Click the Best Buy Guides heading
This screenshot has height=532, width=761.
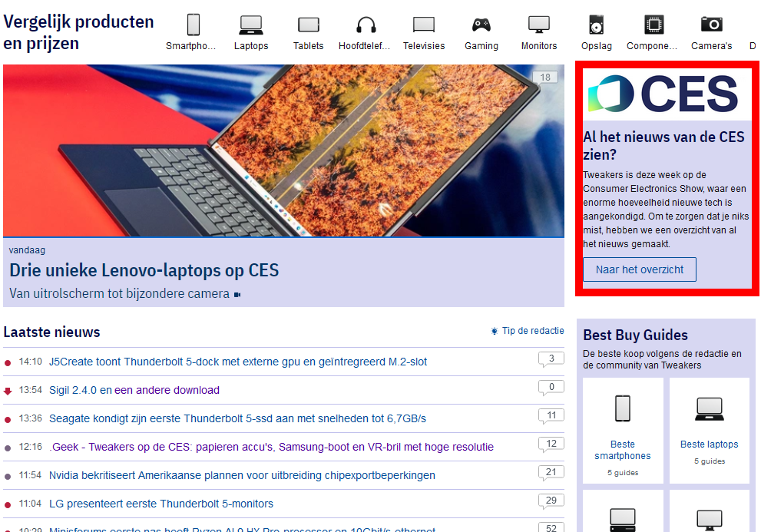point(635,335)
